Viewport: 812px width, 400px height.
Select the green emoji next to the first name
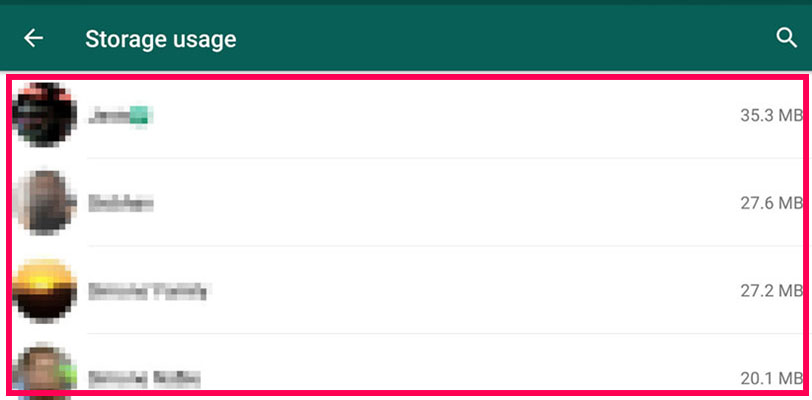tap(139, 115)
